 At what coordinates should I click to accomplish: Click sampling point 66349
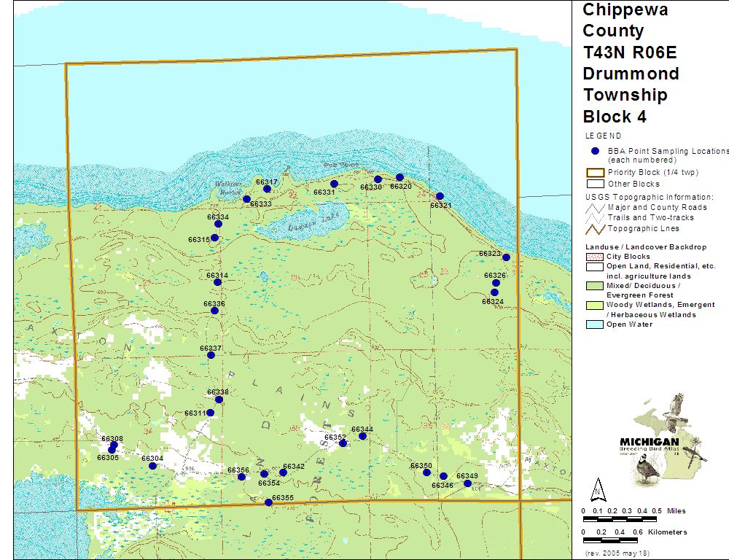[467, 483]
